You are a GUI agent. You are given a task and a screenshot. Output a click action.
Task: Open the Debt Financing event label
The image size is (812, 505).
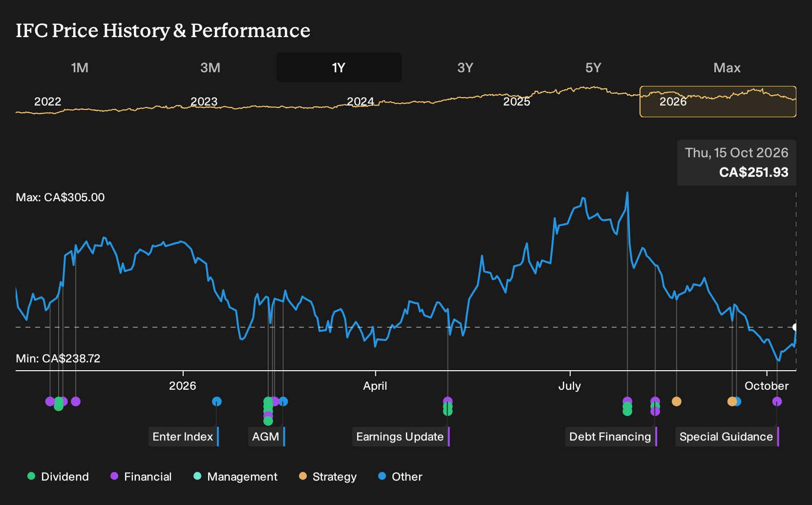coord(611,437)
